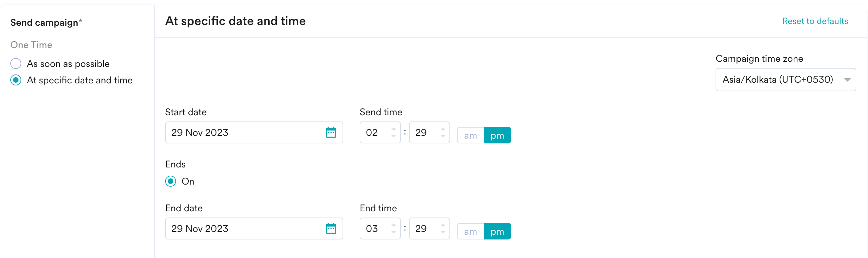Screen dimensions: 868x258
Task: Decrease the End time minutes with down arrow
Action: tap(443, 232)
